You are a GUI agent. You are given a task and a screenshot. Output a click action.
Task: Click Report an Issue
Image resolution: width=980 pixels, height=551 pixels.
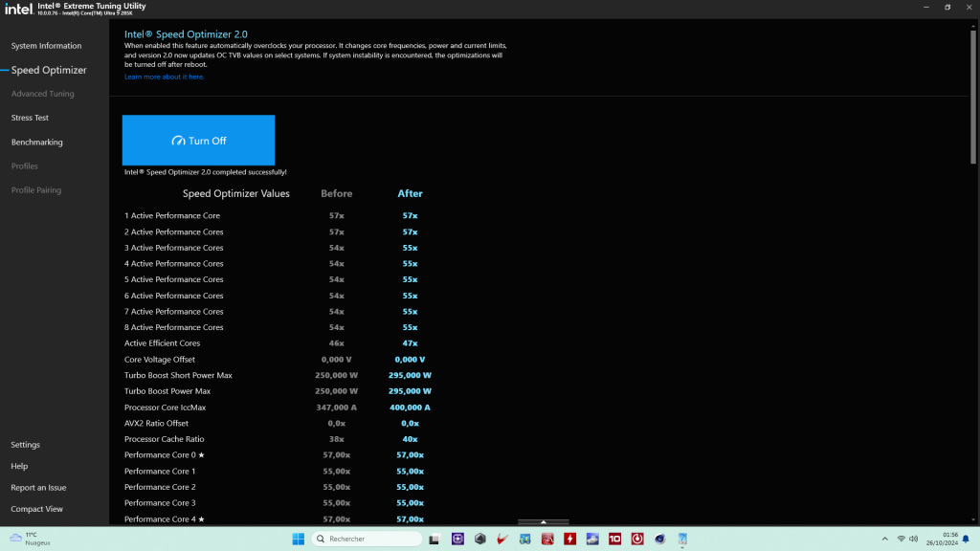pos(38,487)
